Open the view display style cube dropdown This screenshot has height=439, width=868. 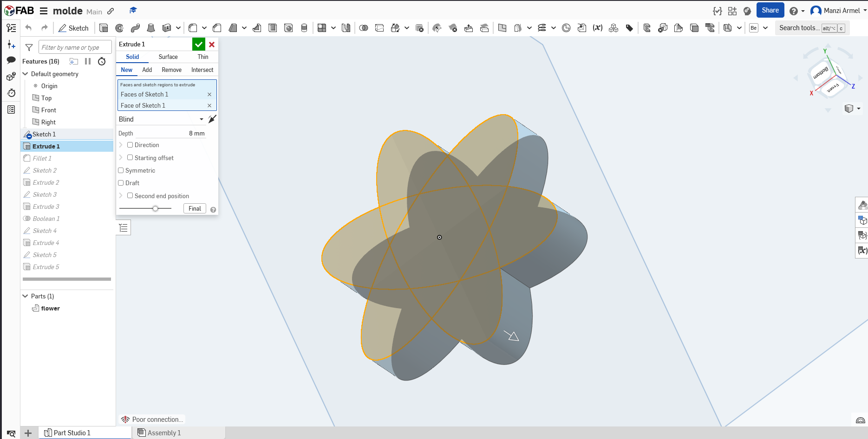(853, 109)
